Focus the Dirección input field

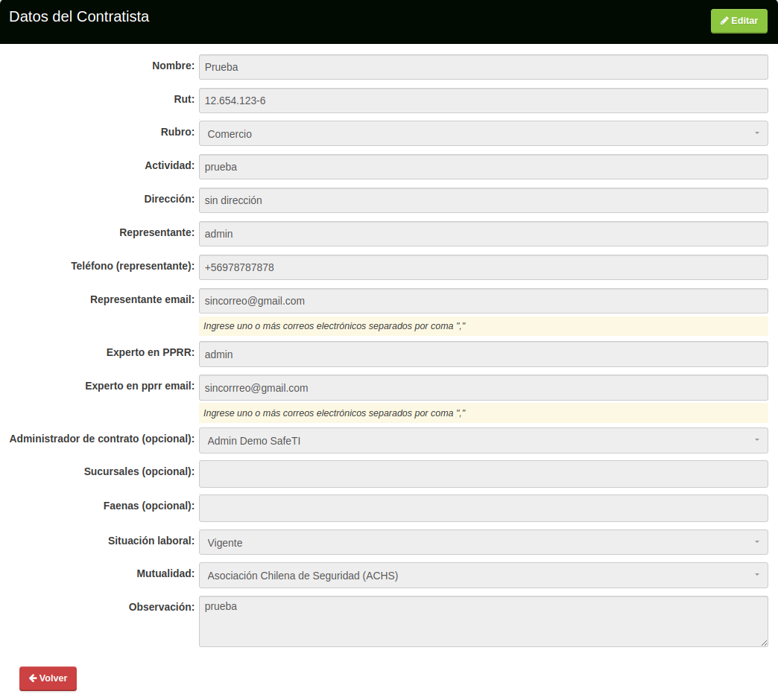click(483, 200)
